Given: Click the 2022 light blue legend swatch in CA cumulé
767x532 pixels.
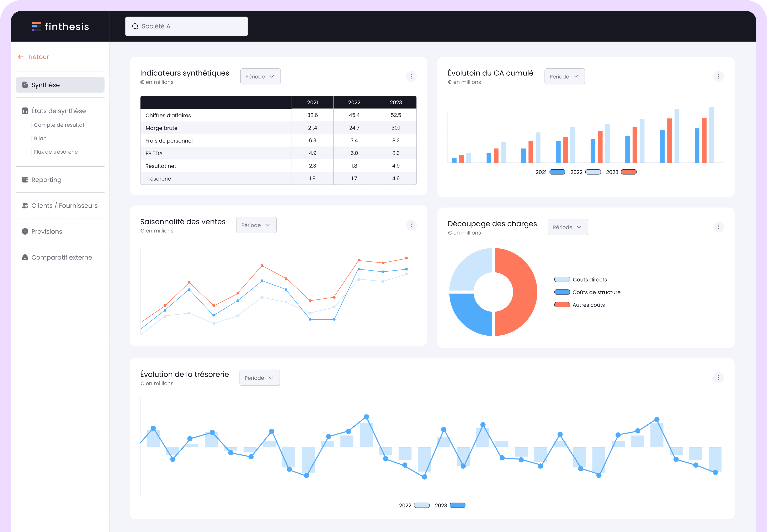Looking at the screenshot, I should 593,172.
